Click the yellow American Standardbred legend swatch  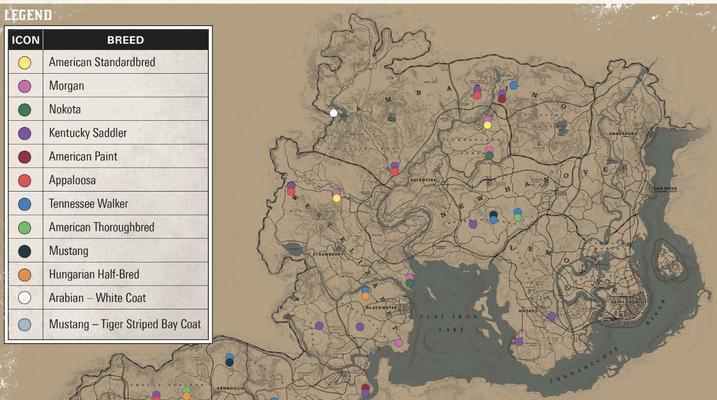(x=25, y=63)
